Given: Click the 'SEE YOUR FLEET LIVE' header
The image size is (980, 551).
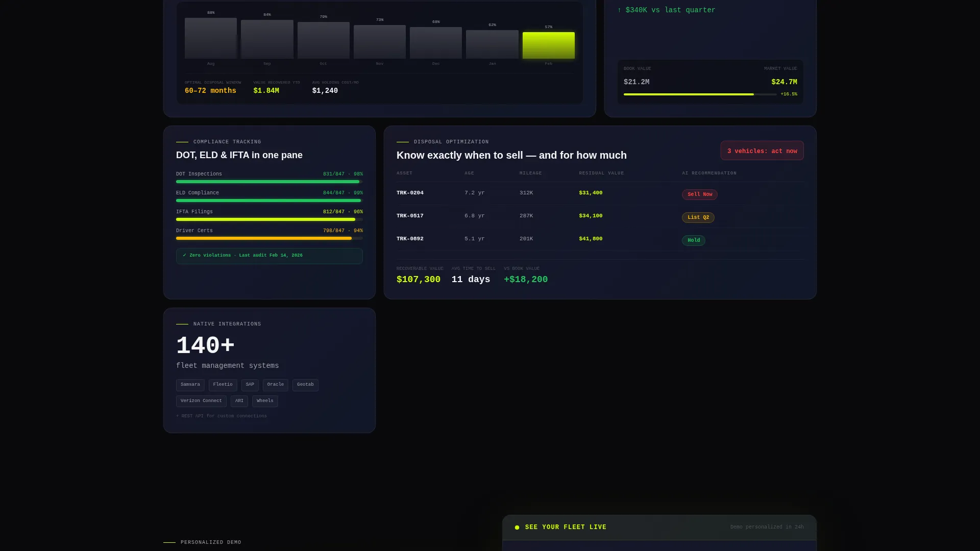Looking at the screenshot, I should click(566, 528).
